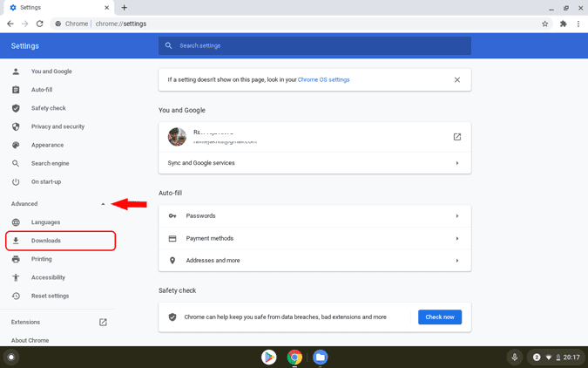Open the Extensions puzzle-piece menu
Viewport: 588px width, 368px height.
(x=564, y=24)
